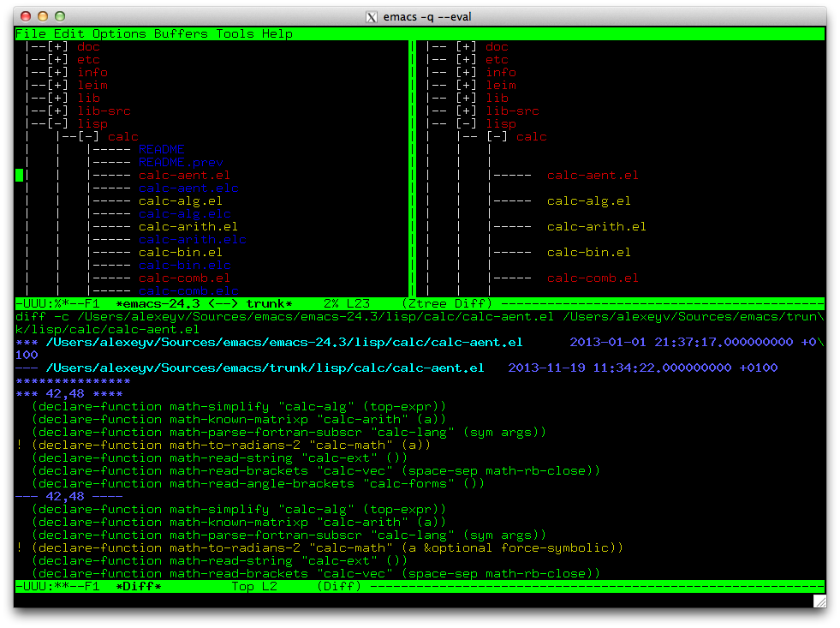Screen dimensions: 840x628
Task: Click the '*** 42,48 ****' hunk header
Action: [69, 394]
